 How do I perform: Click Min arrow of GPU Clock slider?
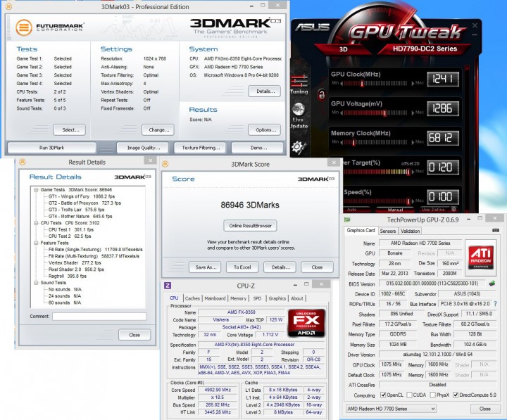pyautogui.click(x=342, y=83)
